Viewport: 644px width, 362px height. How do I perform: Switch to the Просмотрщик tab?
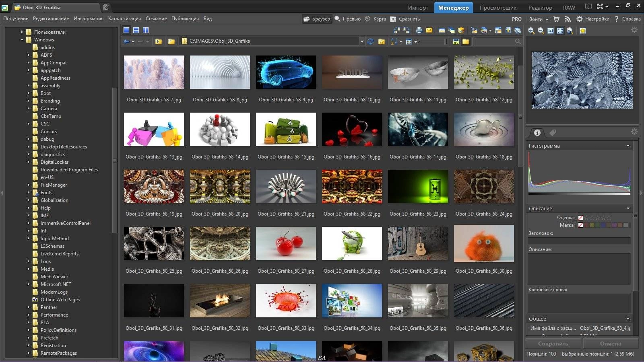(x=498, y=8)
